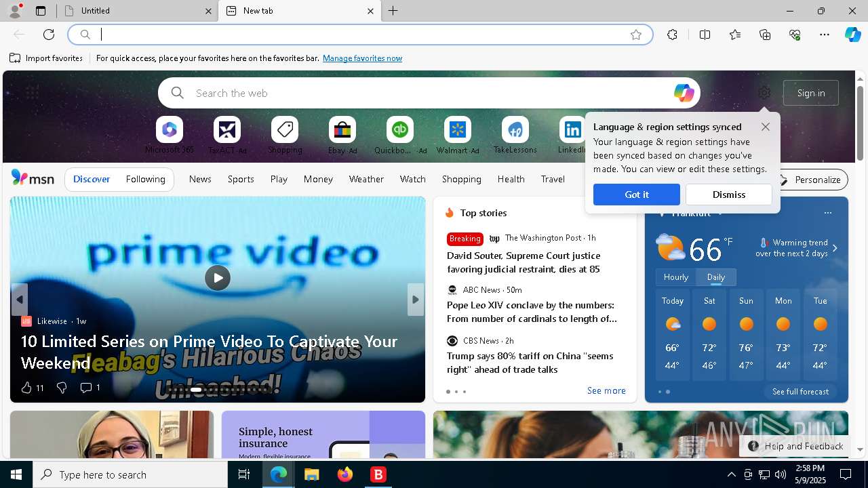The height and width of the screenshot is (488, 868).
Task: Open Windows Start menu
Action: point(16,474)
